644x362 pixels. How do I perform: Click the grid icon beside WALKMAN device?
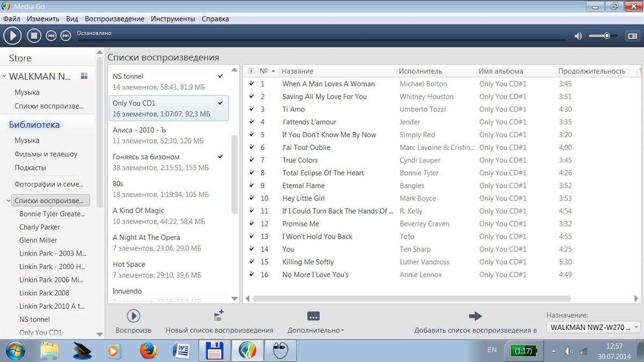coord(84,76)
